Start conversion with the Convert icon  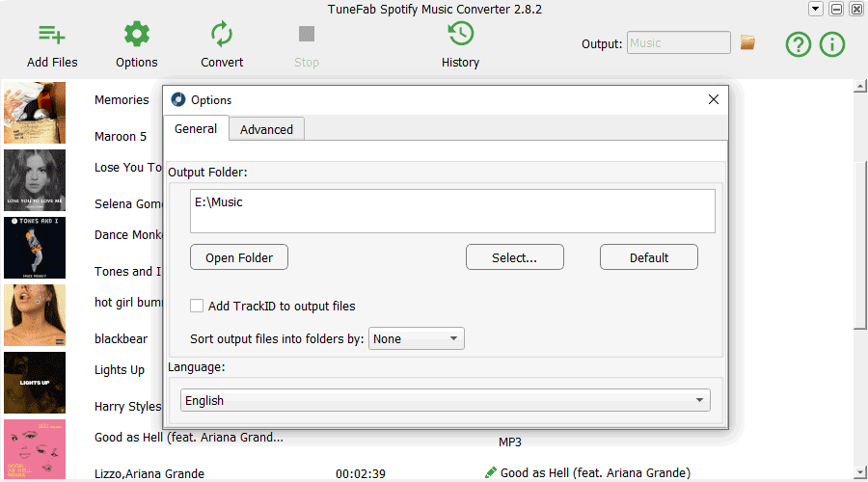point(222,35)
